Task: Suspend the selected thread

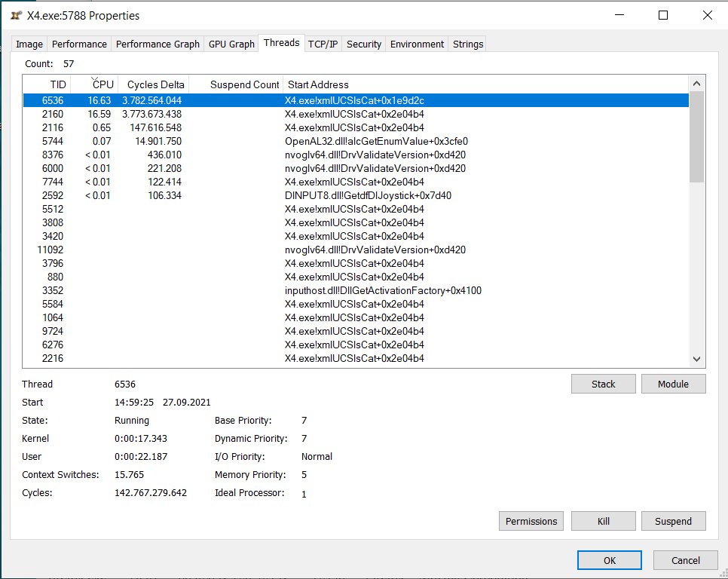Action: click(673, 521)
